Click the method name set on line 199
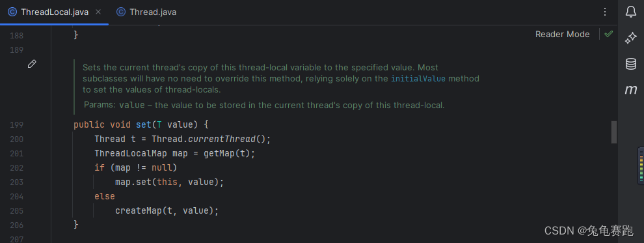 coord(144,124)
